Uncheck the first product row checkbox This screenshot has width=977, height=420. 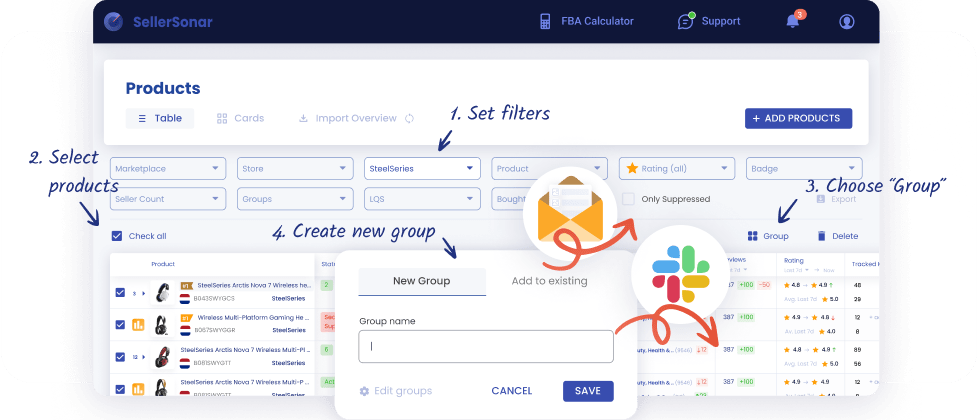120,293
